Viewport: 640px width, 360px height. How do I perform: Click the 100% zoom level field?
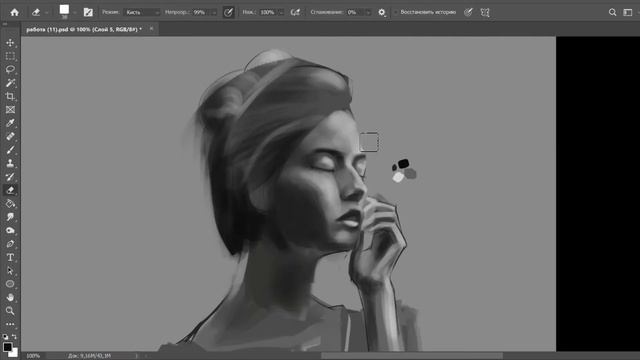(33, 356)
